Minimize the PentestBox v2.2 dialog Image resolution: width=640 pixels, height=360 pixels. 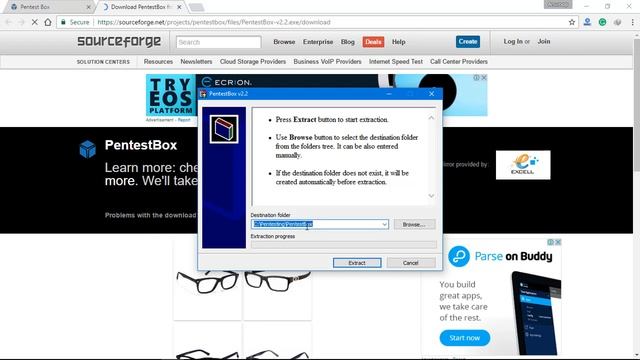click(389, 93)
